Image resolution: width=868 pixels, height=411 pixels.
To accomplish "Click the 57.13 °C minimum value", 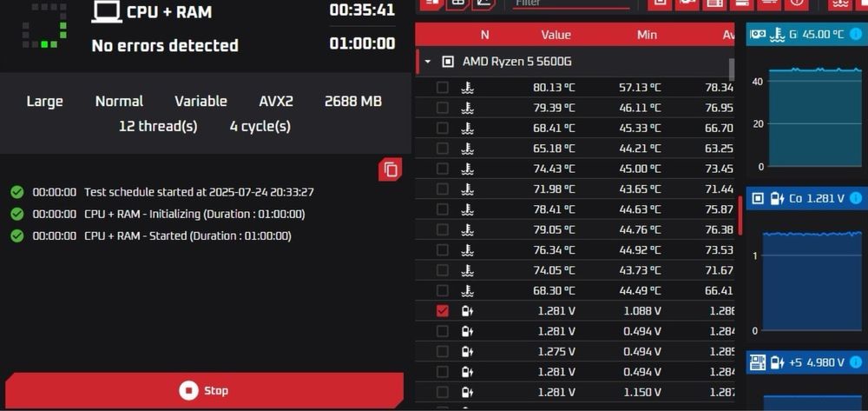I will pos(640,88).
